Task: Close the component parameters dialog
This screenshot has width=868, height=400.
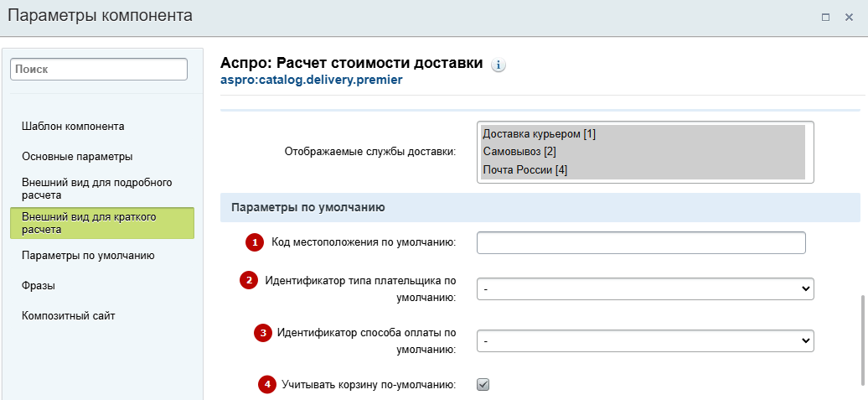Action: pos(849,17)
